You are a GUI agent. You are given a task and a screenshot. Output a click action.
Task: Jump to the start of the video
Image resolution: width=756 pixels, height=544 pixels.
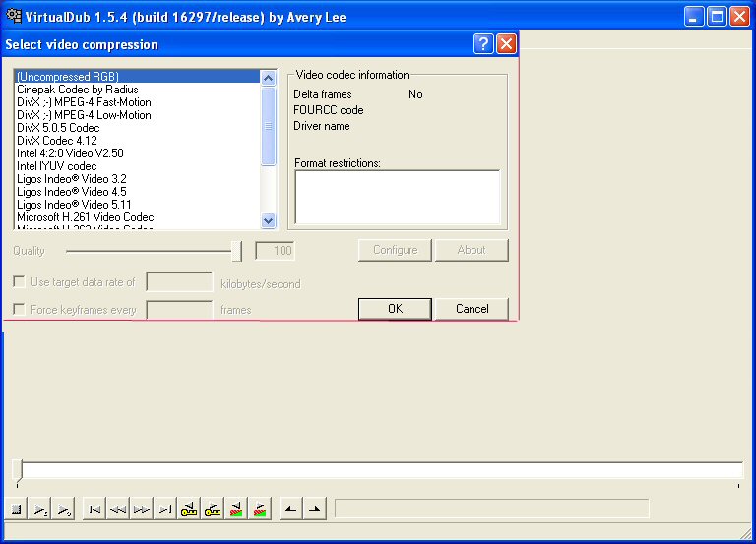coord(94,509)
